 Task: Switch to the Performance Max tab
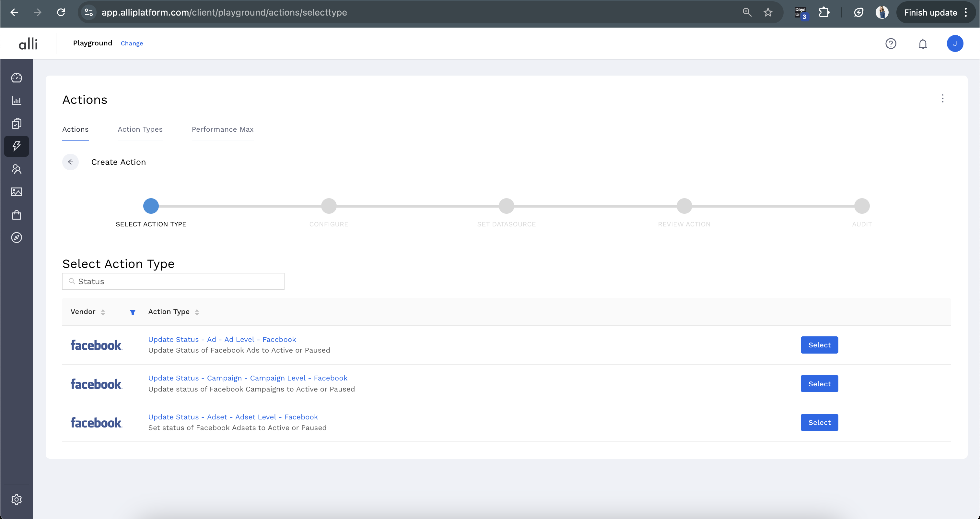click(223, 129)
